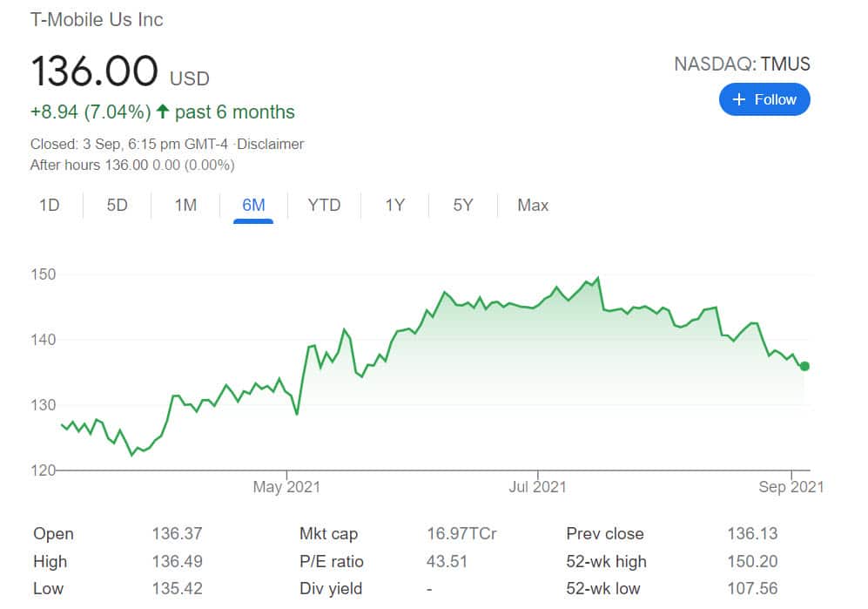The image size is (868, 609).
Task: Show the 1Y chart range
Action: 394,206
